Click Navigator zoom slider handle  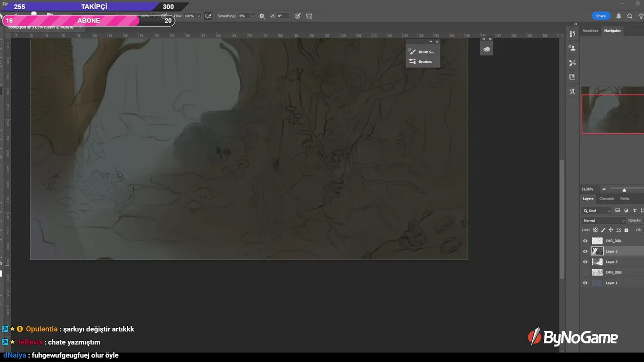(x=624, y=190)
